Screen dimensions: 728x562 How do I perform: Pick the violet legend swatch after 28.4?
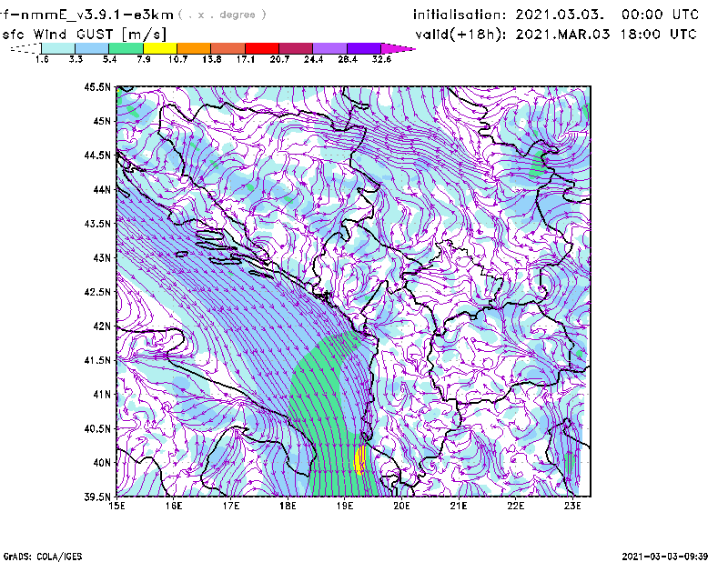click(364, 48)
